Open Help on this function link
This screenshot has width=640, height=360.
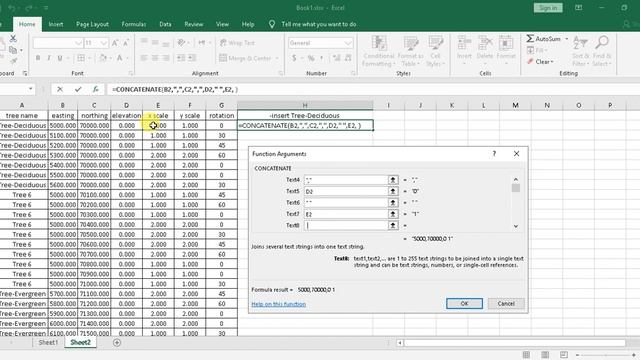coord(278,304)
